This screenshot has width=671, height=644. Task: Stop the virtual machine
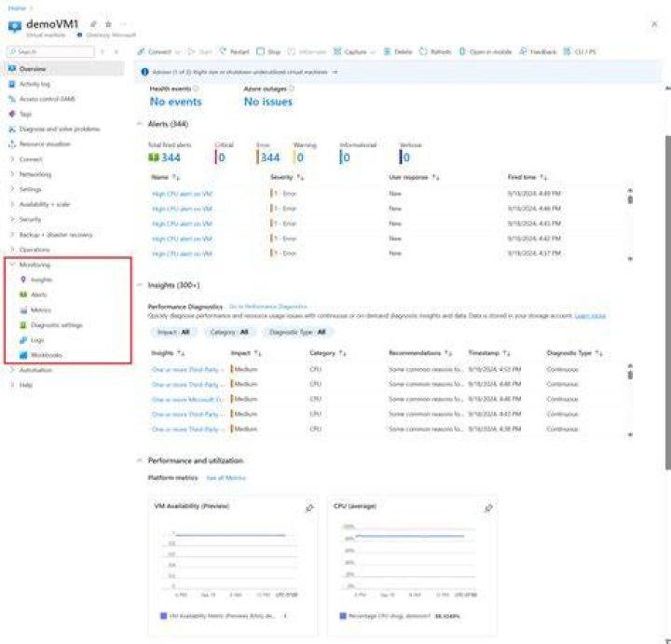pos(268,52)
